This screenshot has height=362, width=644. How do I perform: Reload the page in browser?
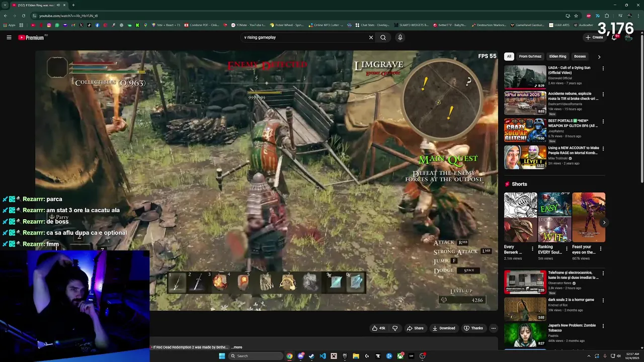[x=23, y=16]
